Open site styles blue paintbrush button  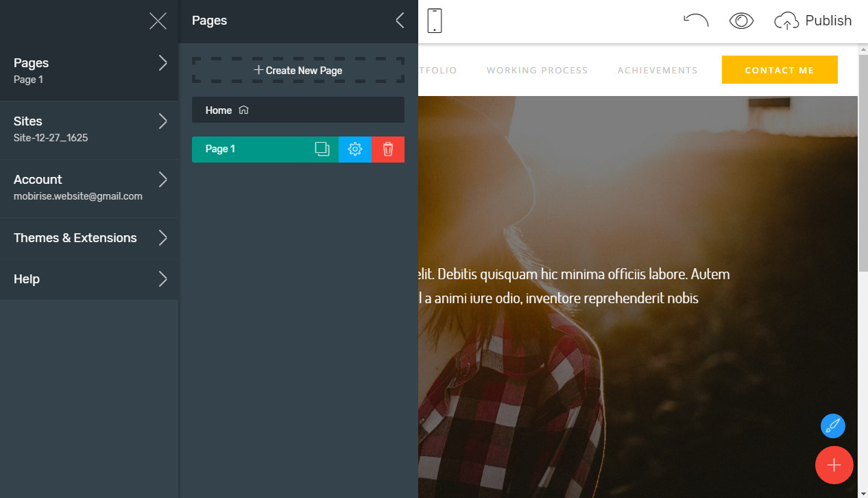point(833,426)
